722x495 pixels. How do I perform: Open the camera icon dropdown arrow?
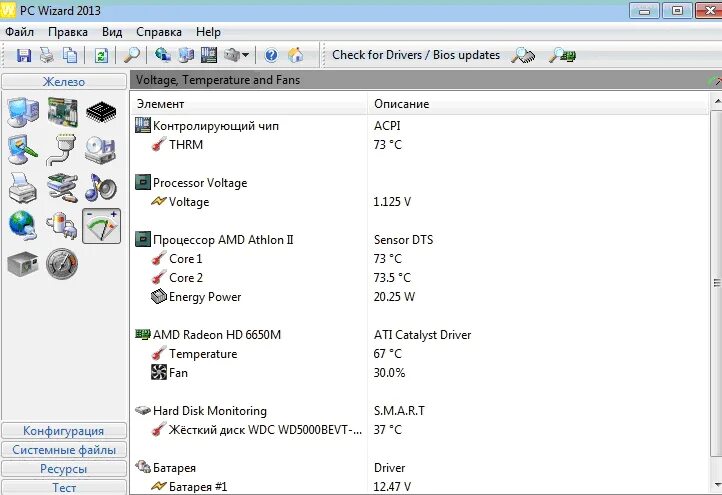[x=245, y=55]
